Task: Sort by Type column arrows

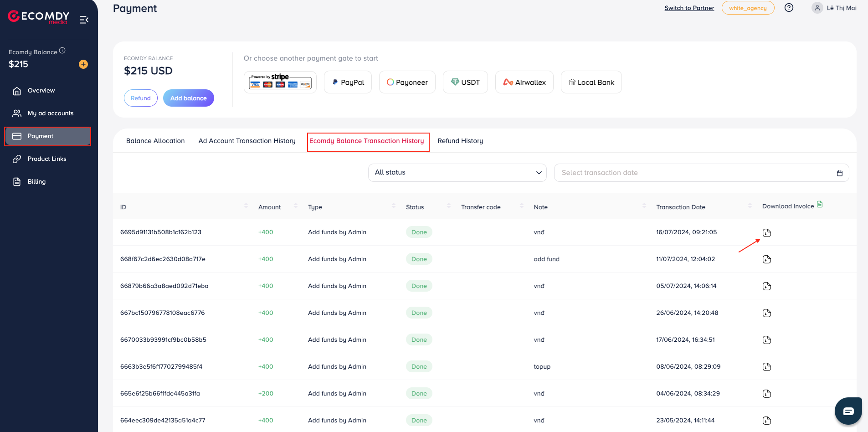Action: pos(394,206)
